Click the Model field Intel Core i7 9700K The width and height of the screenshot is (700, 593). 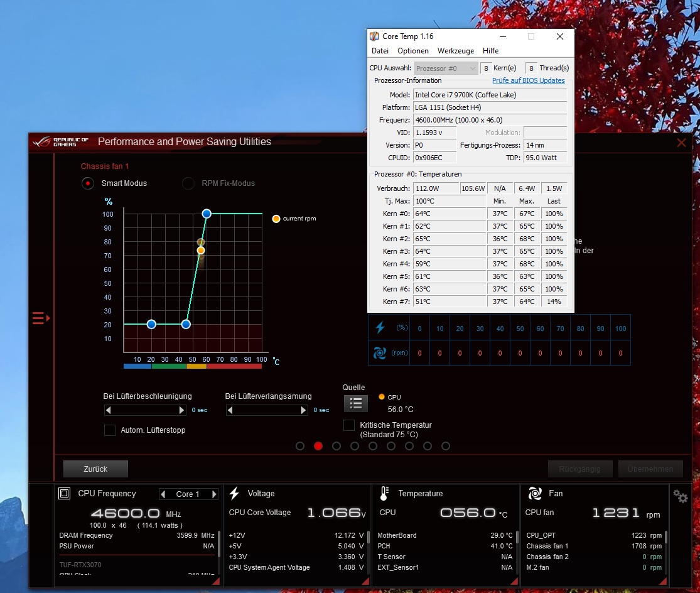click(490, 95)
